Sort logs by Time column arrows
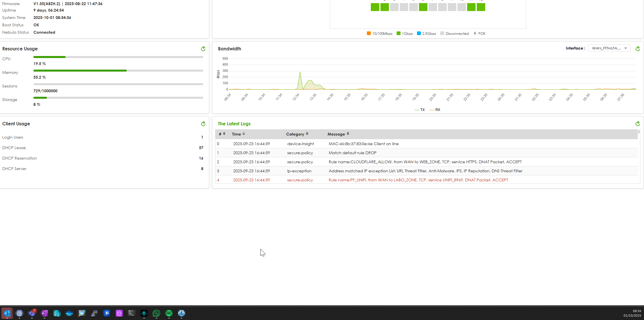The height and width of the screenshot is (320, 644). 243,134
